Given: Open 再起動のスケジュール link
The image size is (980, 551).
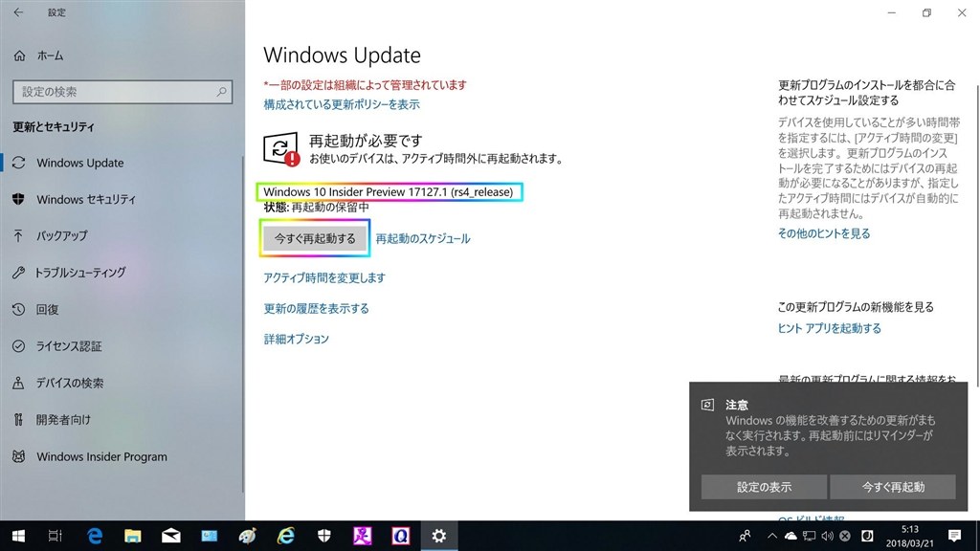Looking at the screenshot, I should click(422, 238).
